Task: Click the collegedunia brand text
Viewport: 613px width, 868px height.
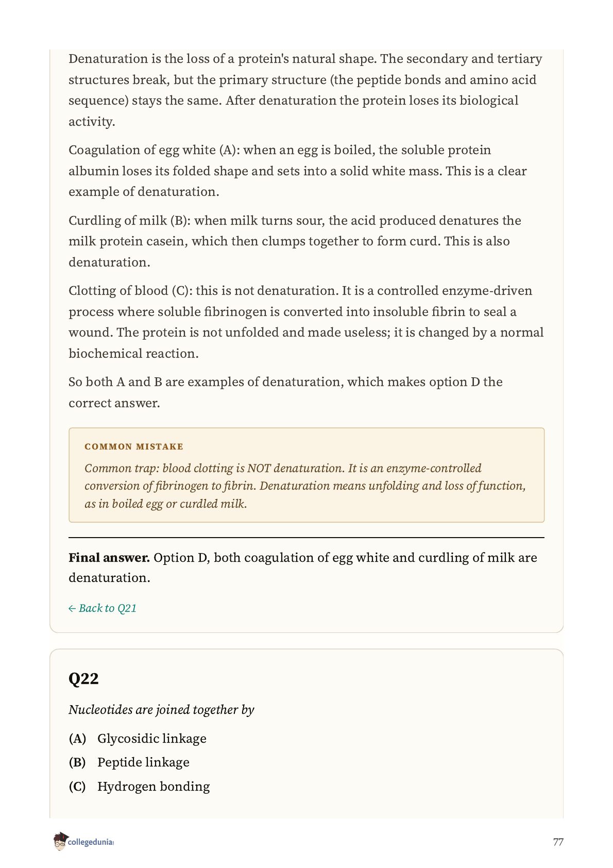Action: click(91, 842)
